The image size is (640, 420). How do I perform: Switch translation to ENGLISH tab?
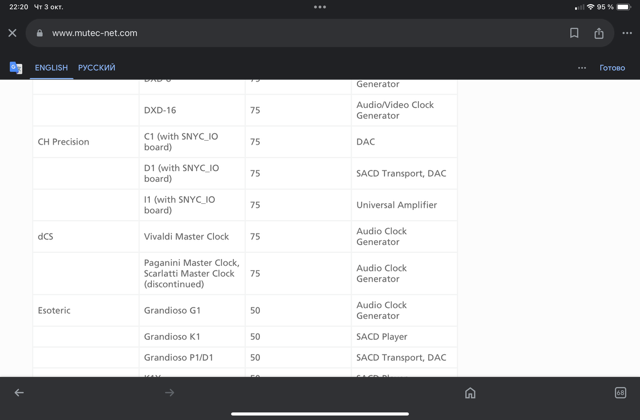[x=51, y=68]
